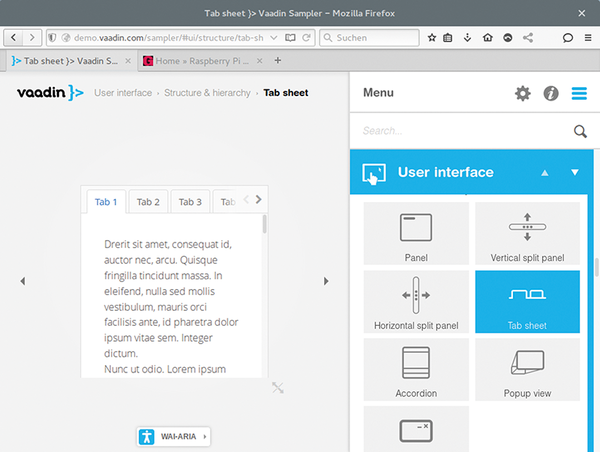Switch to Tab 2 in tab sheet
This screenshot has height=452, width=600.
148,202
